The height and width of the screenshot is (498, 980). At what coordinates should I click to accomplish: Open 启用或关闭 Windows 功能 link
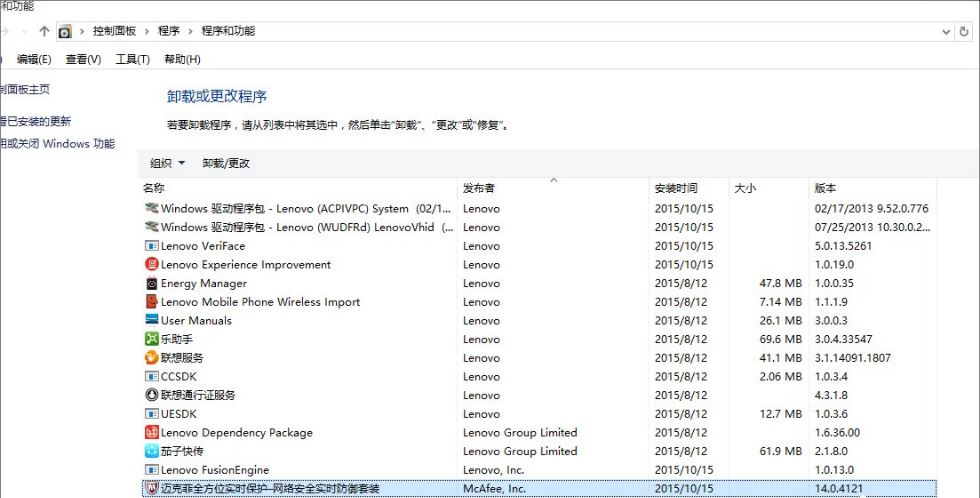[58, 144]
